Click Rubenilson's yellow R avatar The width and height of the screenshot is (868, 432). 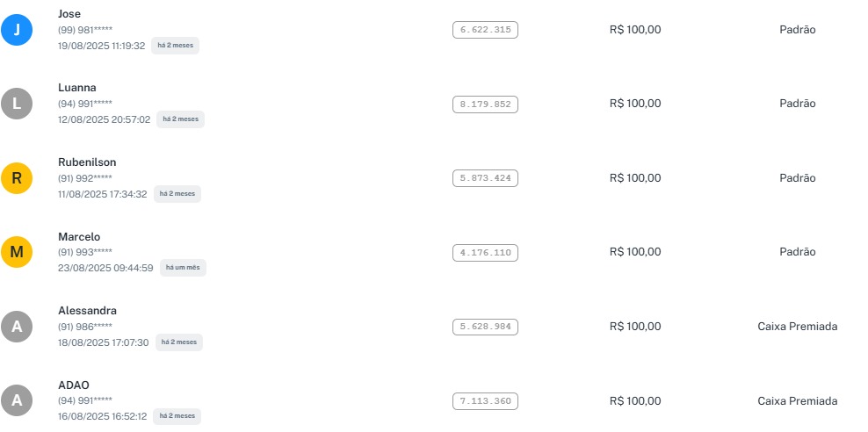click(x=17, y=178)
